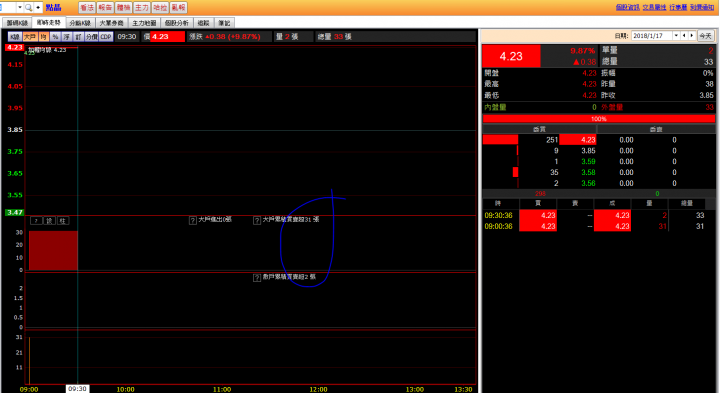Image resolution: width=720 pixels, height=393 pixels.
Task: Open the stock code dropdown arrow
Action: tap(19, 7)
